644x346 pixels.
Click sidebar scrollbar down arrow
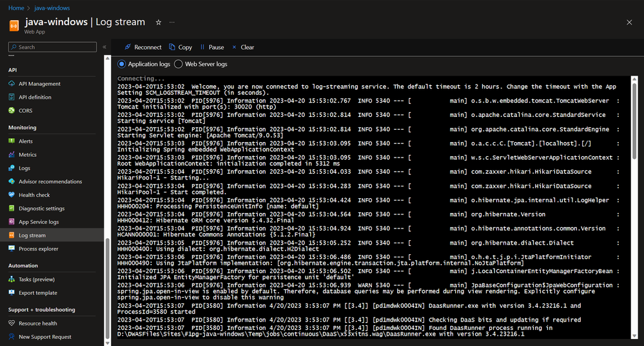(108, 343)
